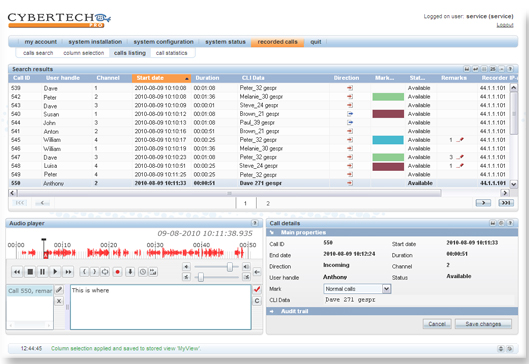Click the remark pin icon for call 547
Screen dimensions: 529x364
pos(460,157)
